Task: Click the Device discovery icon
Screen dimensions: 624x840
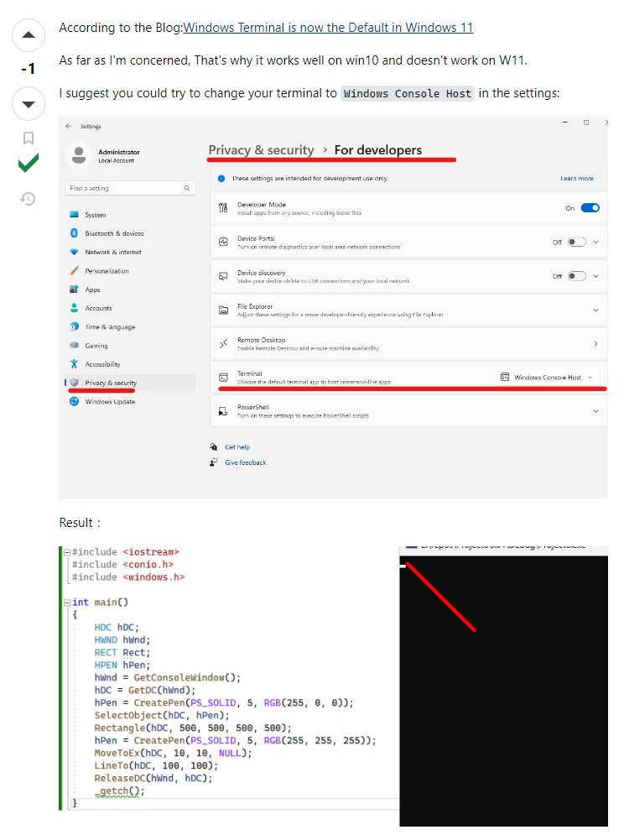Action: tap(223, 276)
